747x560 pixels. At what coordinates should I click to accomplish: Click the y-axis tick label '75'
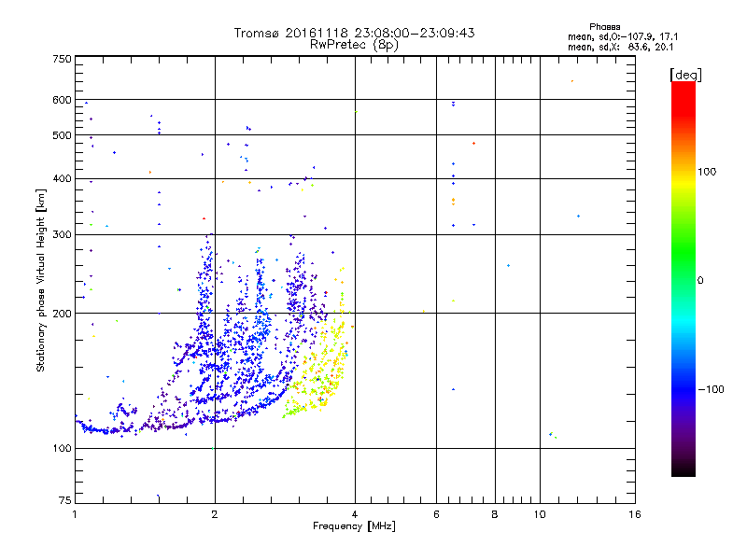tap(65, 500)
